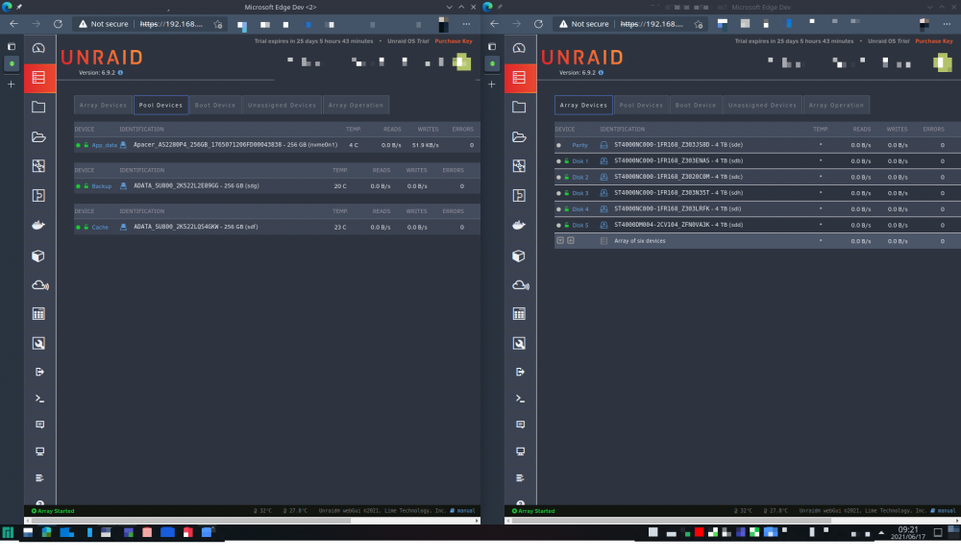Click Not secure warning in left Edge window
The width and height of the screenshot is (961, 560).
(x=104, y=24)
